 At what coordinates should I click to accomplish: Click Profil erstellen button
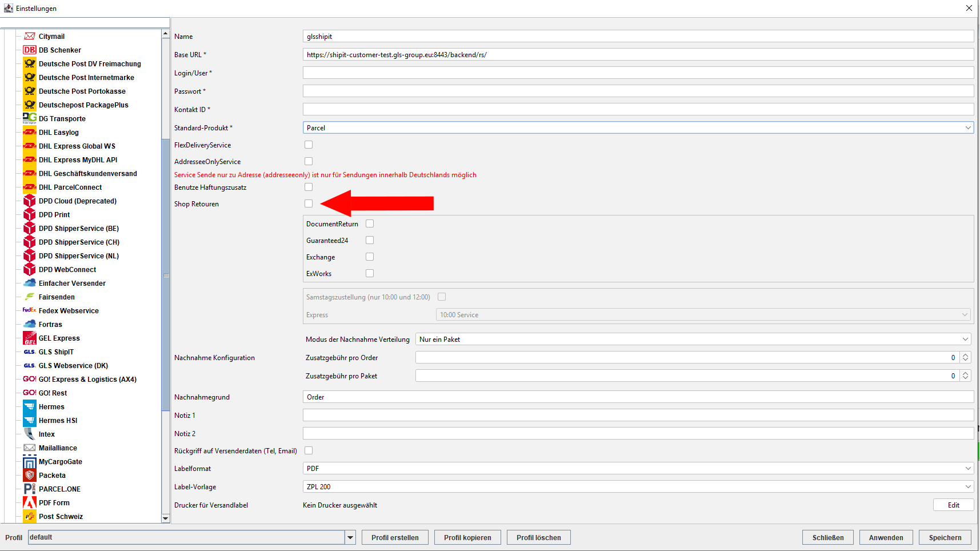395,537
